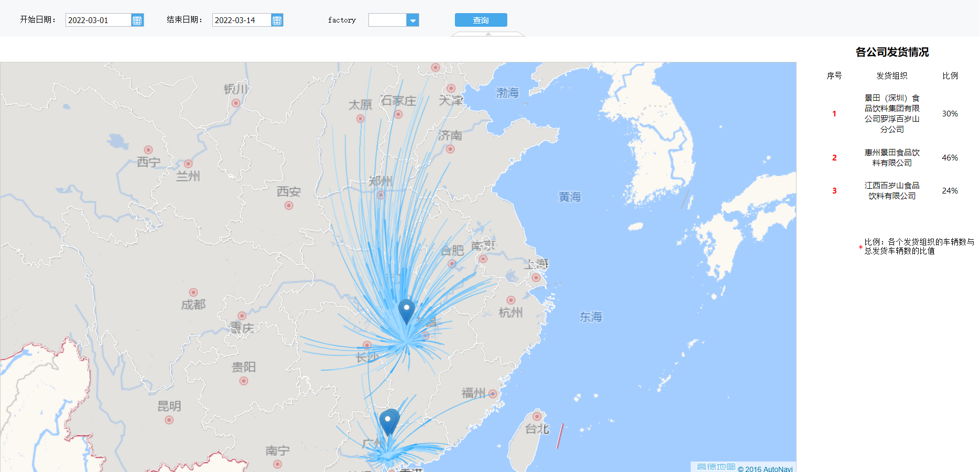Screen dimensions: 980x472
Task: Select the map pin marker near Guangzhou
Action: point(389,423)
